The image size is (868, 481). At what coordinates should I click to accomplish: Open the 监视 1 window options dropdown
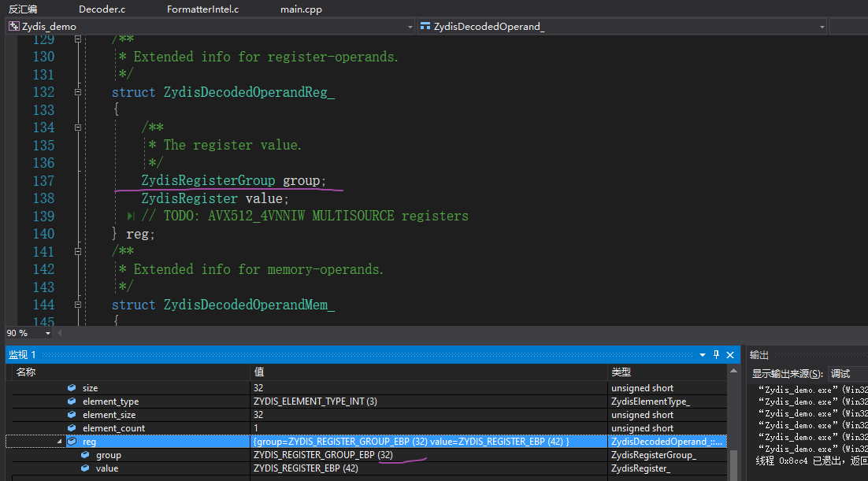(x=703, y=355)
